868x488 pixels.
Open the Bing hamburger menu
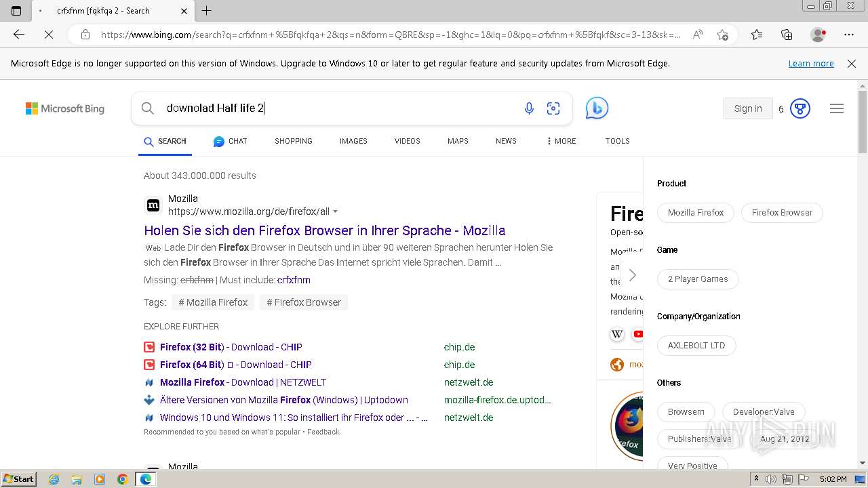click(x=837, y=108)
